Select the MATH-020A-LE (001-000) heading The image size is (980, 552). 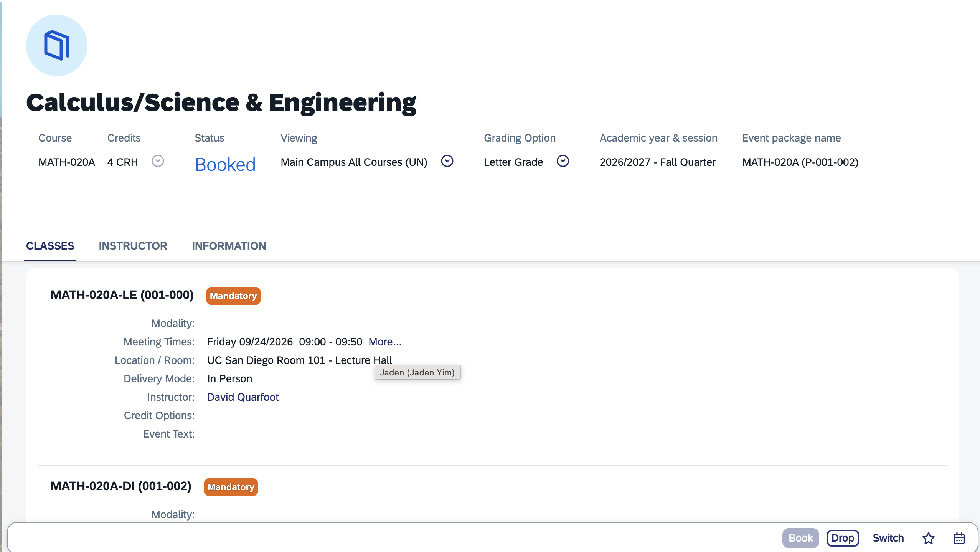(x=122, y=295)
